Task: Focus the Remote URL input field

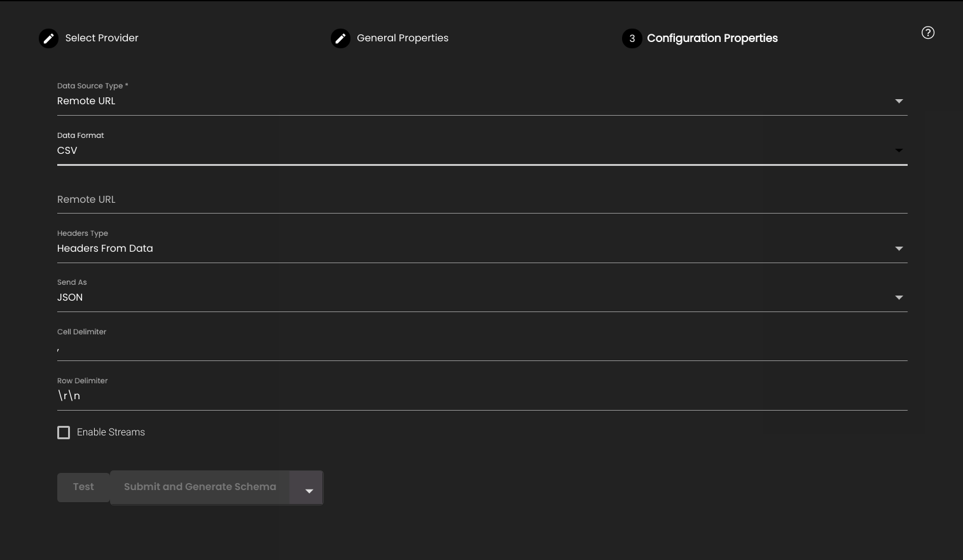Action: 482,200
